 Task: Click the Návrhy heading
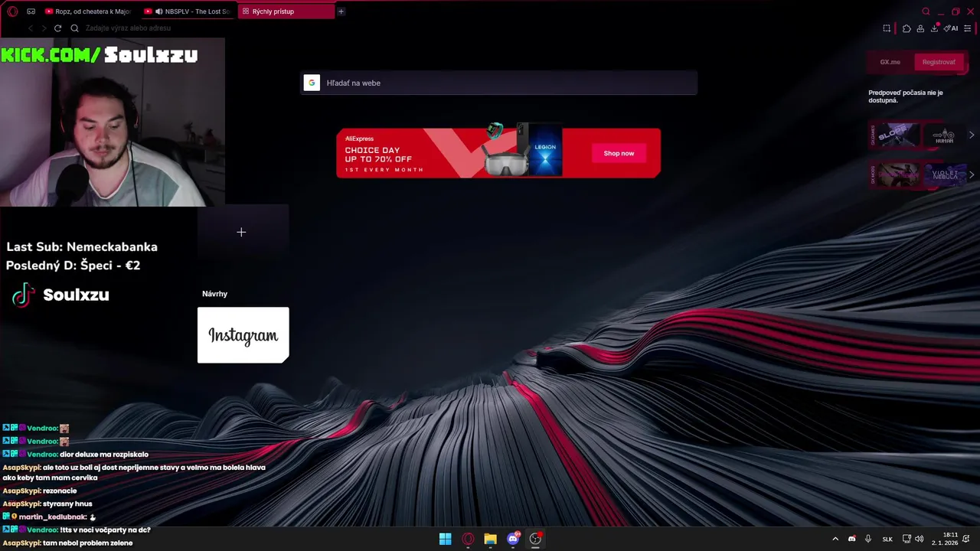pyautogui.click(x=214, y=294)
